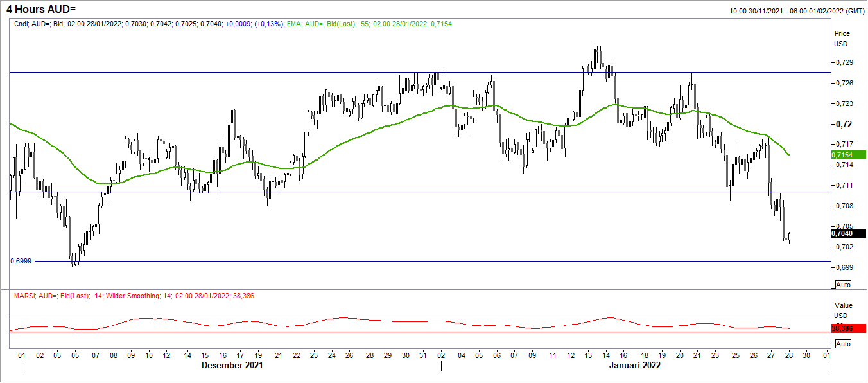Select the black last price tag 0,7040
The width and height of the screenshot is (868, 383).
[849, 233]
